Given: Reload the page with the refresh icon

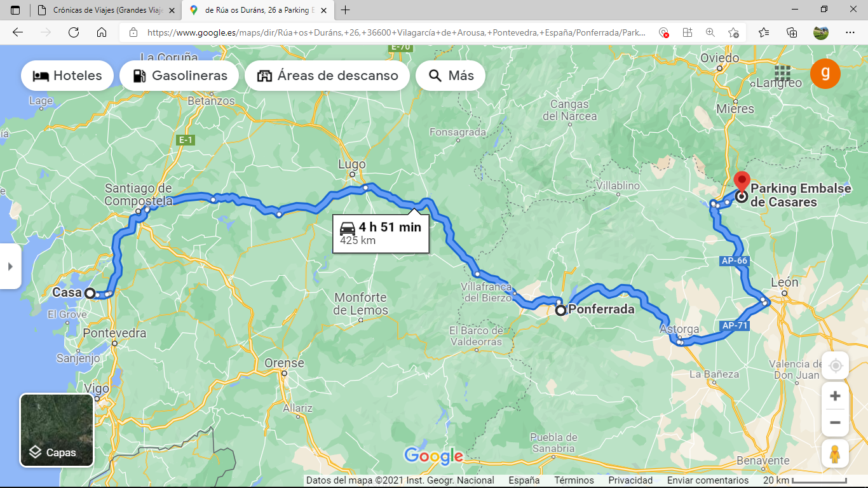Looking at the screenshot, I should (73, 32).
